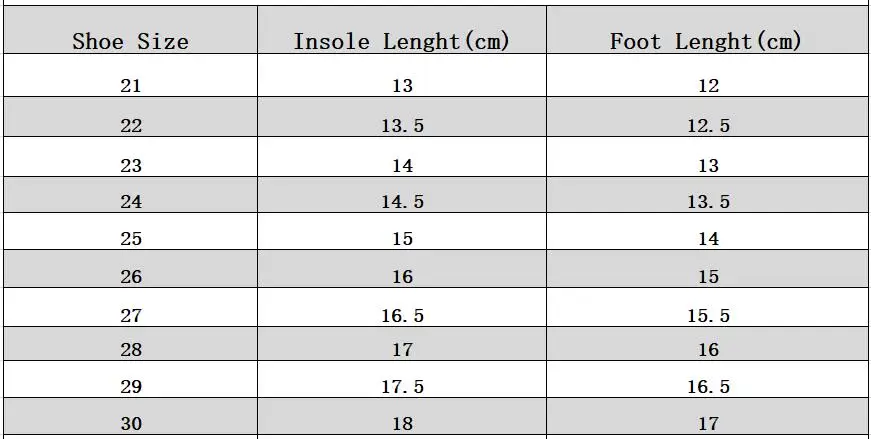This screenshot has height=439, width=871.
Task: Click the Shoe Size column header
Action: tap(131, 42)
